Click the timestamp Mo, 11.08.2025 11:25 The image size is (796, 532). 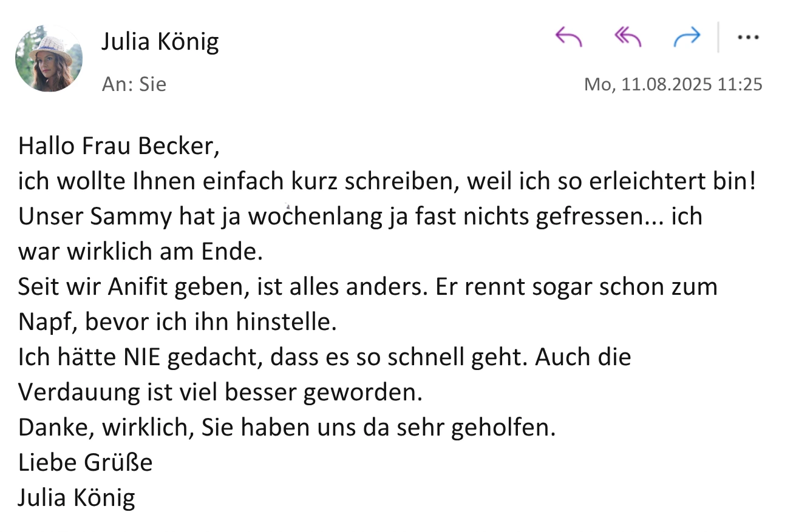[673, 84]
